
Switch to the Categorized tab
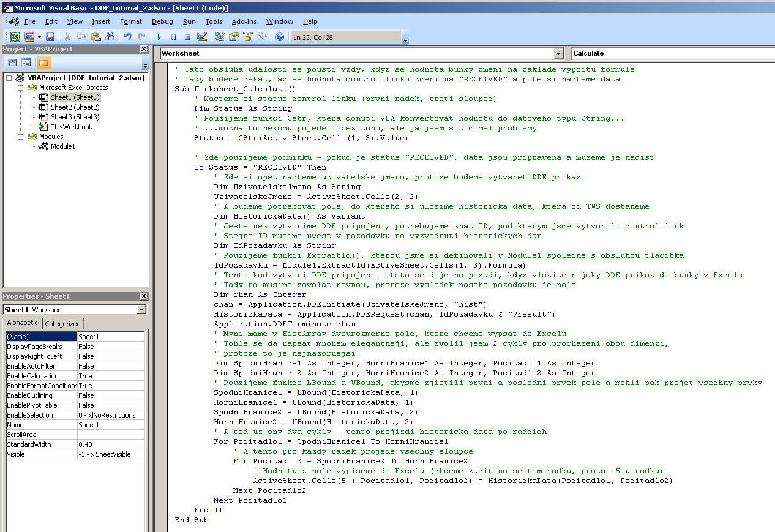[x=63, y=324]
